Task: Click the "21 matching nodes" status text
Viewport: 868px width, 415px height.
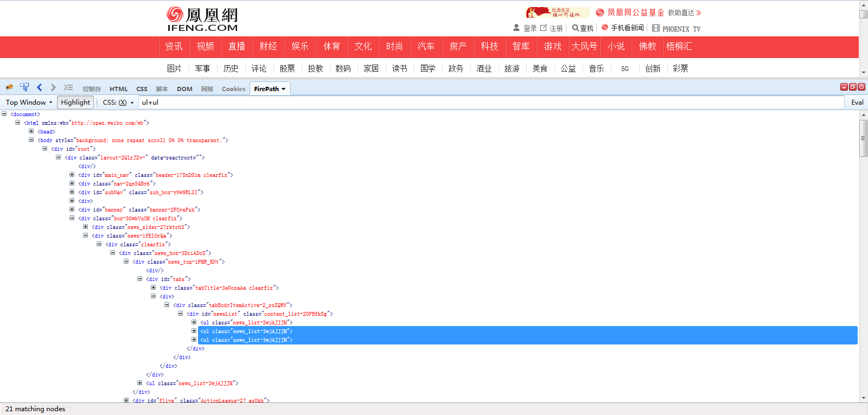Action: coord(35,409)
